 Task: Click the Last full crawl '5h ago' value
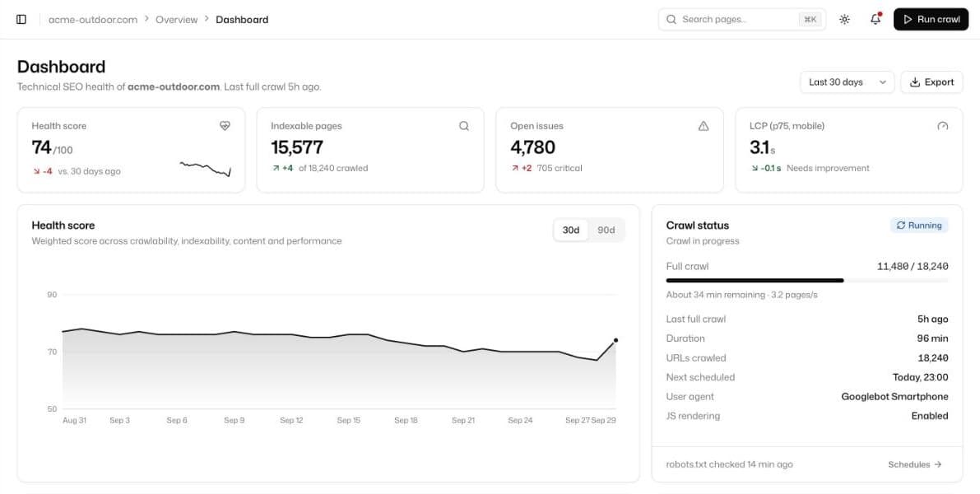(932, 319)
